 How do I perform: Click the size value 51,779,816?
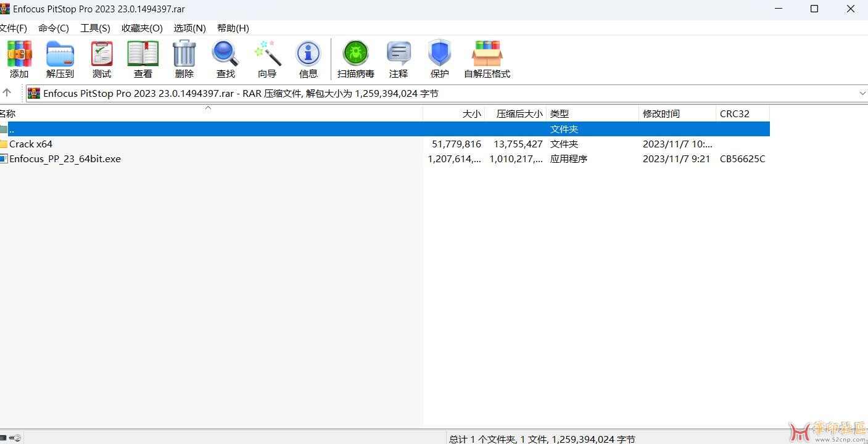tap(457, 144)
